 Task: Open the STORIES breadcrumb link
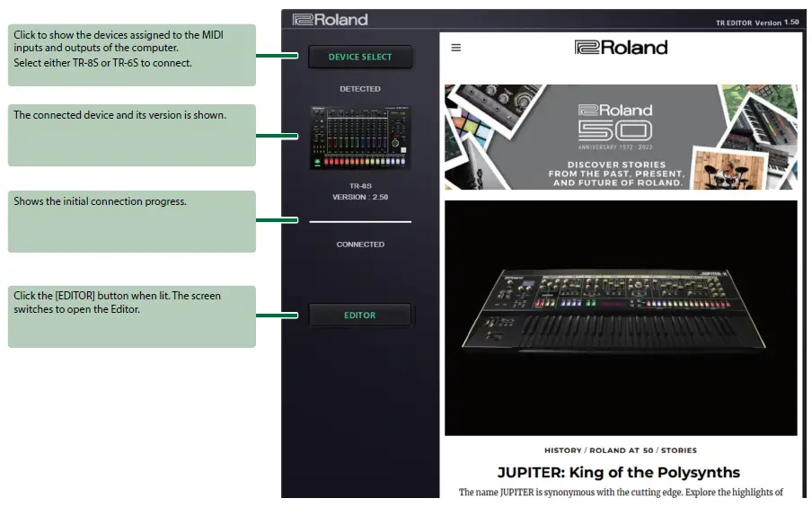coord(678,450)
